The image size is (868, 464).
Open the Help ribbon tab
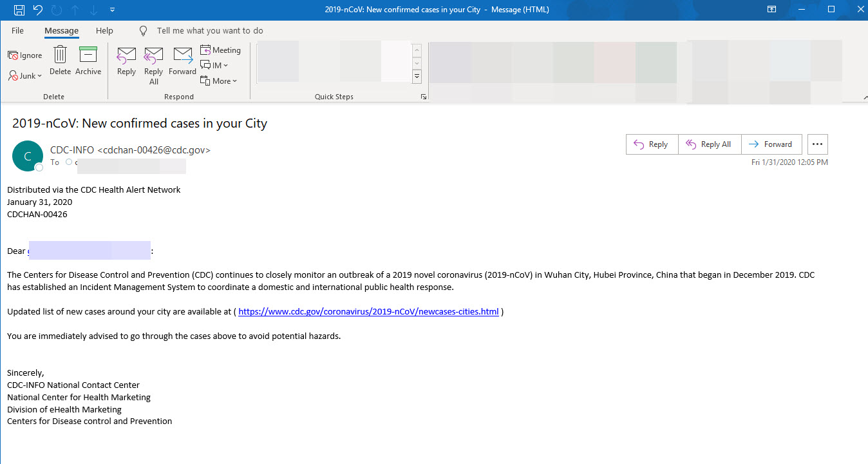coord(104,30)
